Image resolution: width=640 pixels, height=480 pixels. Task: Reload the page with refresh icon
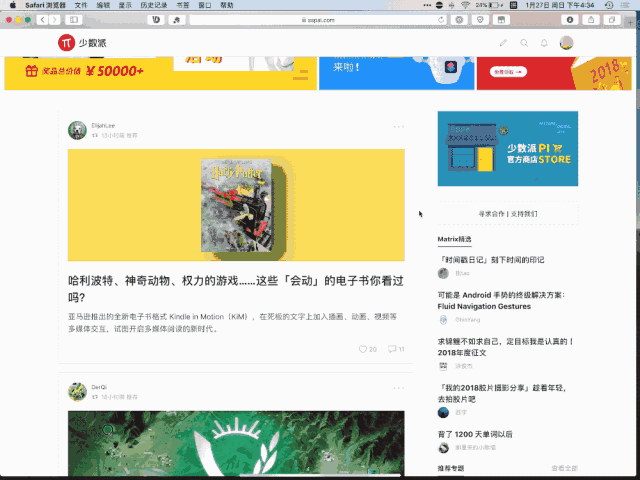point(441,20)
